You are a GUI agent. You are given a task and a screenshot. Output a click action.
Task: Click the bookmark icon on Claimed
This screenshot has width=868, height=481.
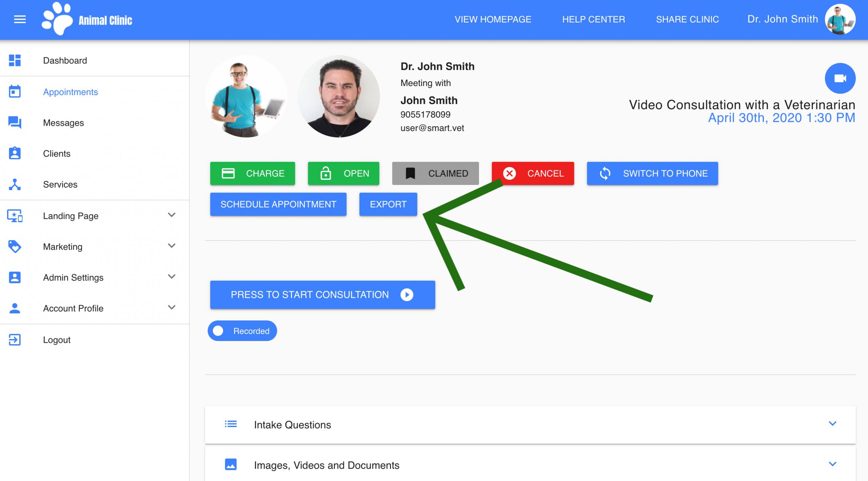(410, 173)
